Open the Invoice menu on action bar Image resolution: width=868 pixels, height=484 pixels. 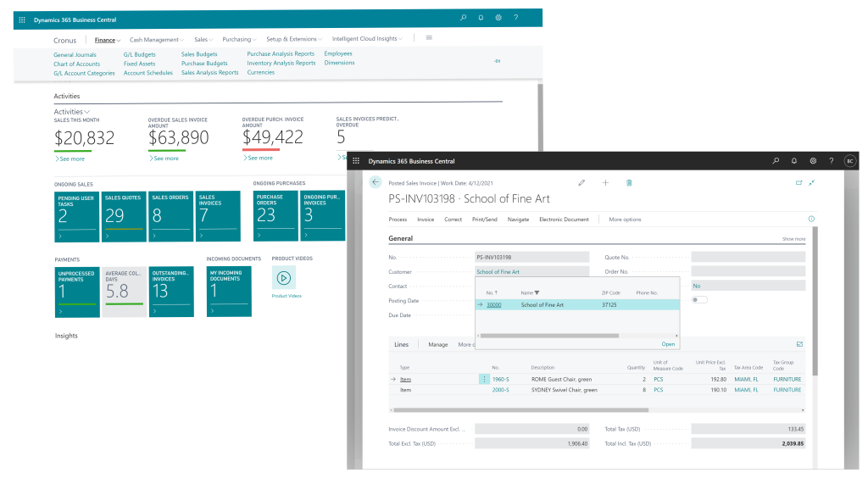[426, 220]
